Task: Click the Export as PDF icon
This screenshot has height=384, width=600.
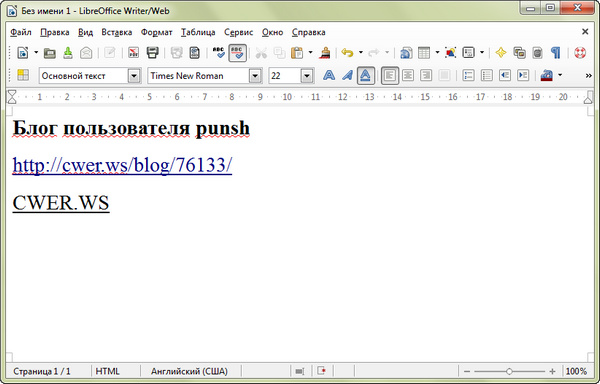Action: point(134,53)
